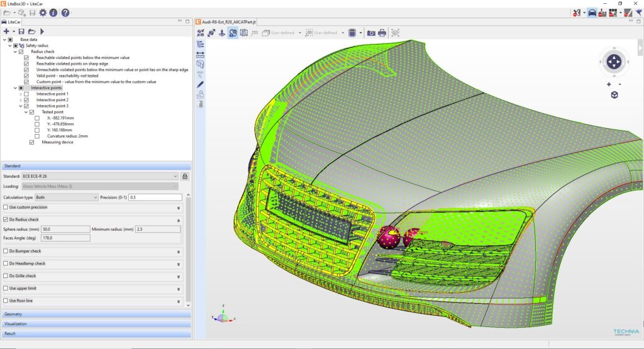644x349 pixels.
Task: Enable 'Use custom precision' checkbox
Action: (6, 208)
